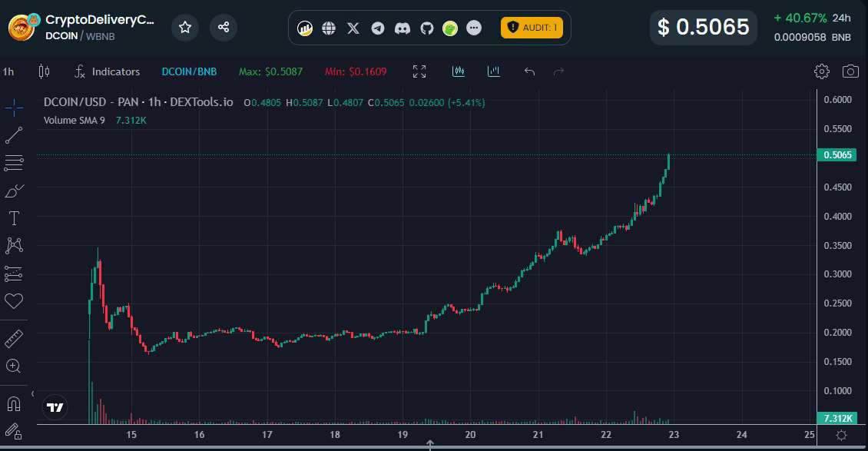Toggle fullscreen chart mode
Image resolution: width=868 pixels, height=451 pixels.
(x=419, y=71)
